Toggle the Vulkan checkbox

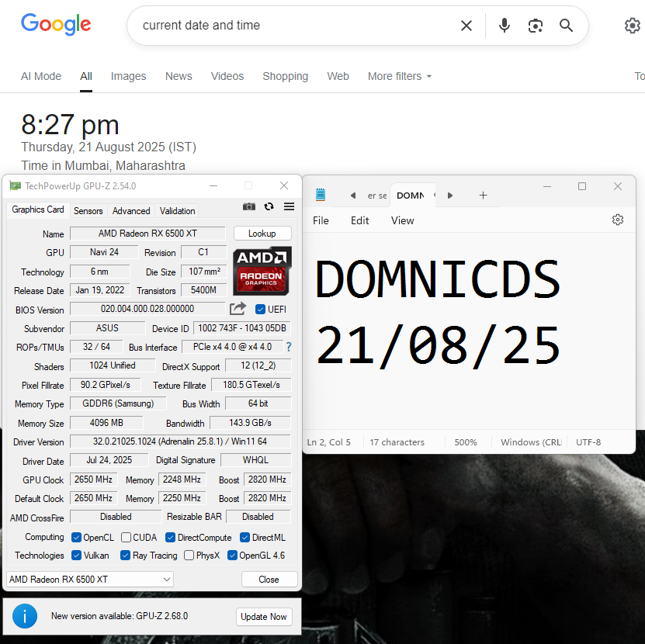[x=76, y=556]
